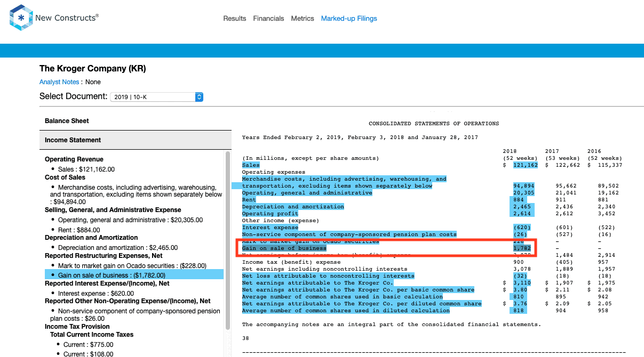Open the Select Document dropdown showing 2019 | 10-K

click(x=156, y=97)
